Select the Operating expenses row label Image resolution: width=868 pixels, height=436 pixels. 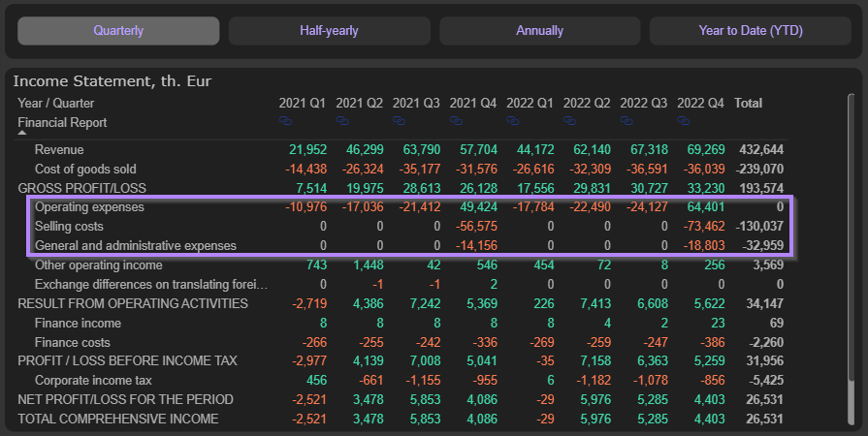[89, 207]
